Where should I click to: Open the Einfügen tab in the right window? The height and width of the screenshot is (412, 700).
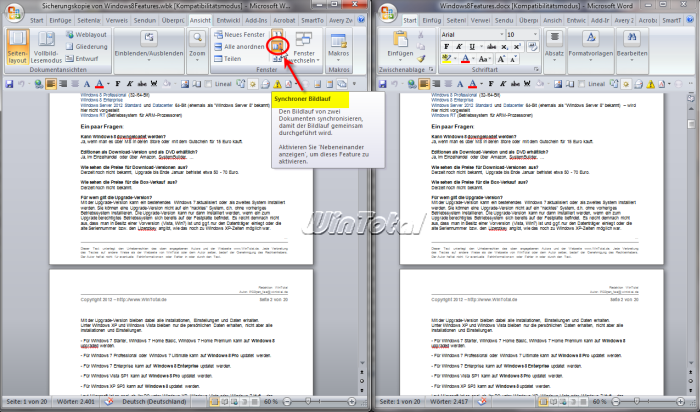[x=431, y=20]
